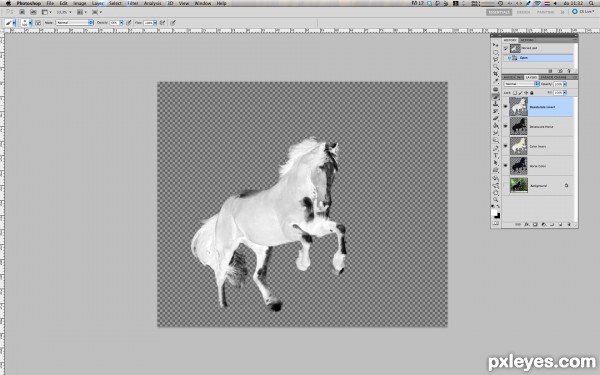Screen dimensions: 600x375
Task: Click the foreground color swatch
Action: click(494, 212)
